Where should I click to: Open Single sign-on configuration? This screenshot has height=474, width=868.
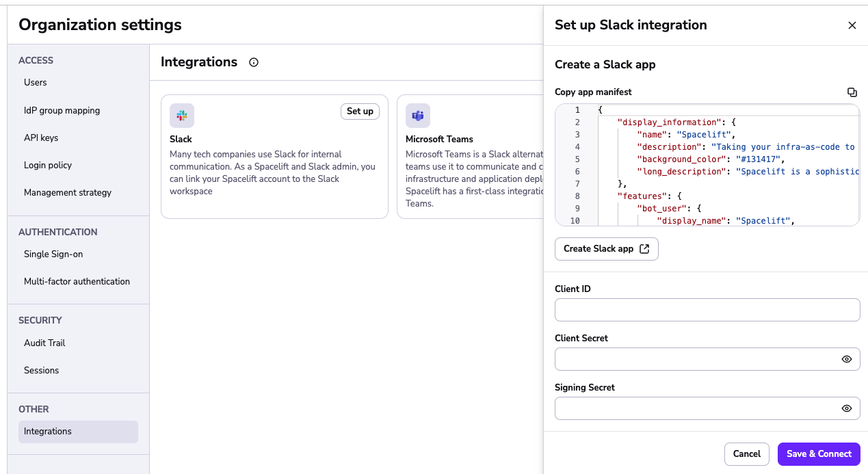pos(53,254)
